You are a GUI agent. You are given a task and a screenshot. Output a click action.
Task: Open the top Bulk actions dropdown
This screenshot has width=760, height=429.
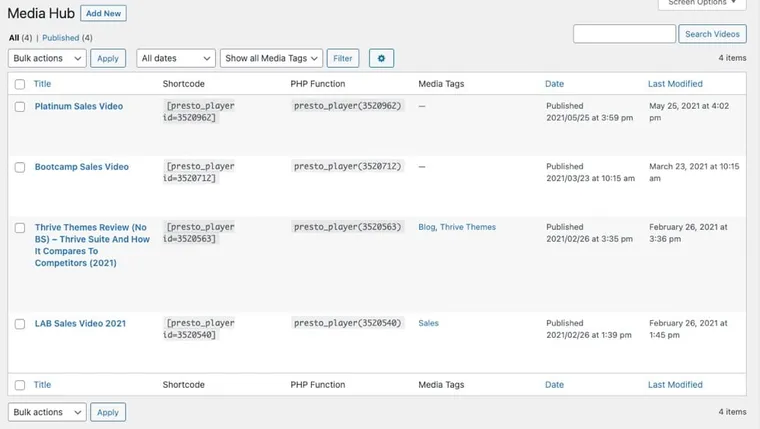coord(47,58)
